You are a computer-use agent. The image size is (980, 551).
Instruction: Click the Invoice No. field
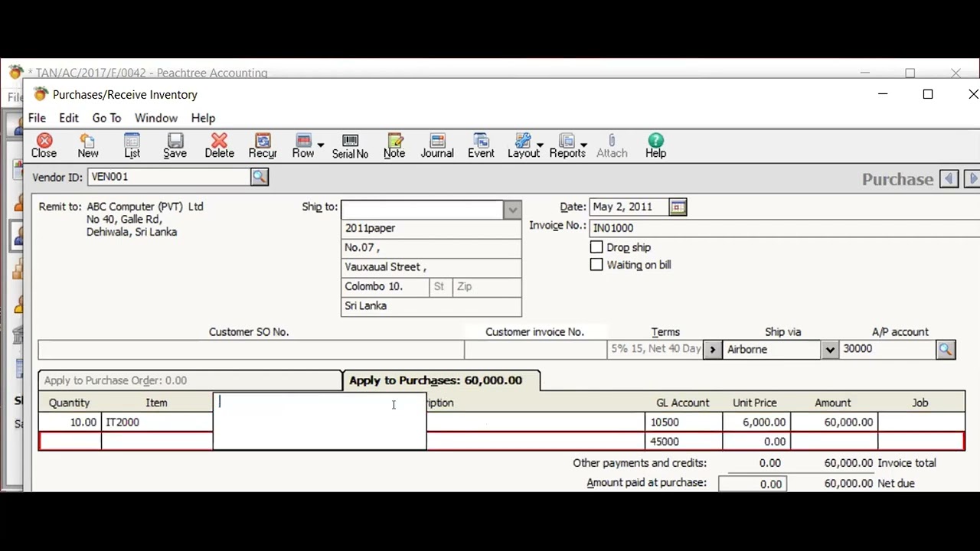785,227
